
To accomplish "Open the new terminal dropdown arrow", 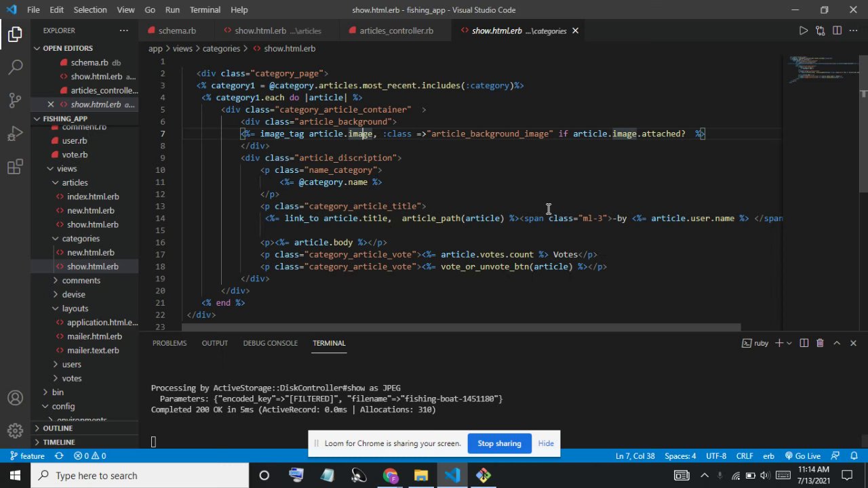I will tap(789, 344).
